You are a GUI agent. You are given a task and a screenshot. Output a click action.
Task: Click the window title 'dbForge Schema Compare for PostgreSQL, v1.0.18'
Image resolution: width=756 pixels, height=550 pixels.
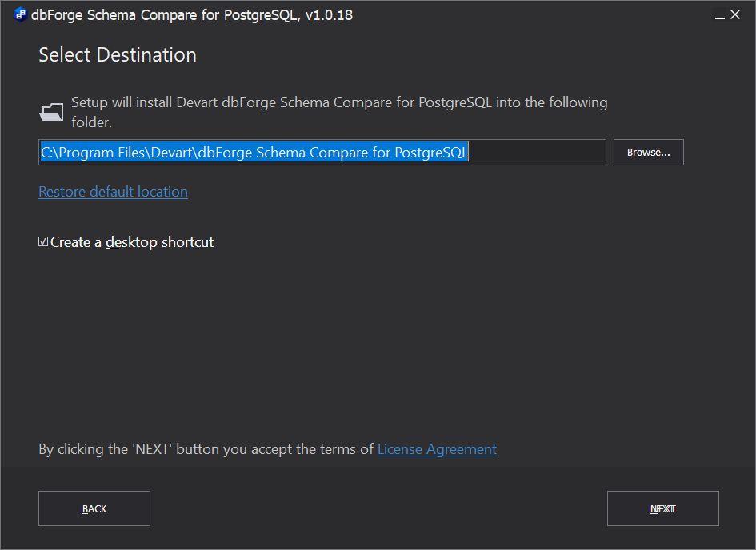tap(192, 15)
